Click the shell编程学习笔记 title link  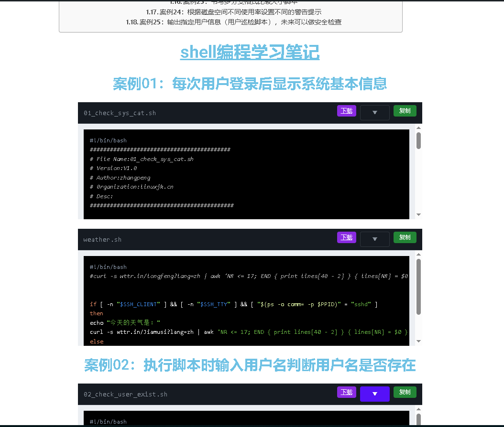coord(250,53)
